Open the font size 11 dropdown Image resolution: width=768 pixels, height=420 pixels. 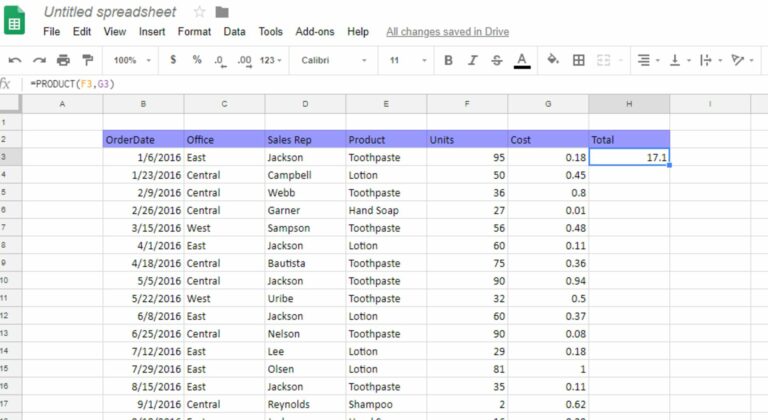coord(405,60)
